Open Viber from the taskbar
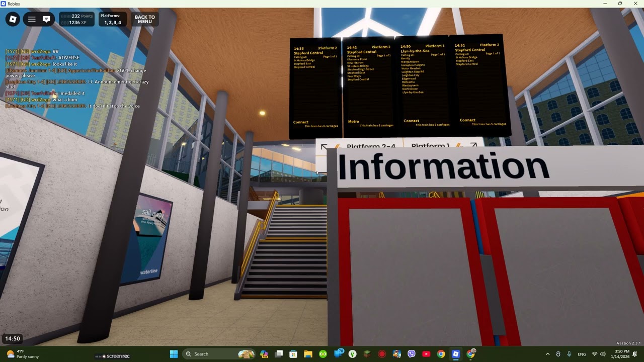Image resolution: width=644 pixels, height=362 pixels. (x=412, y=354)
